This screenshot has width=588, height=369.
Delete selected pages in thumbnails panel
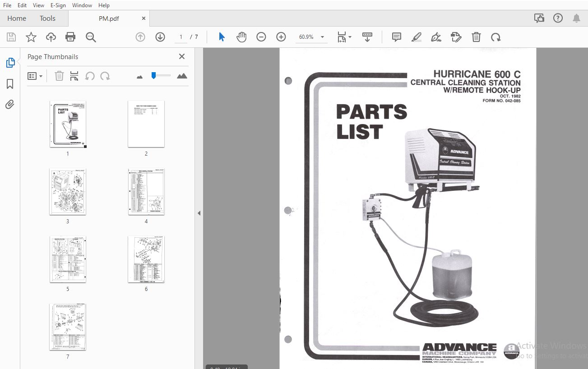[59, 76]
